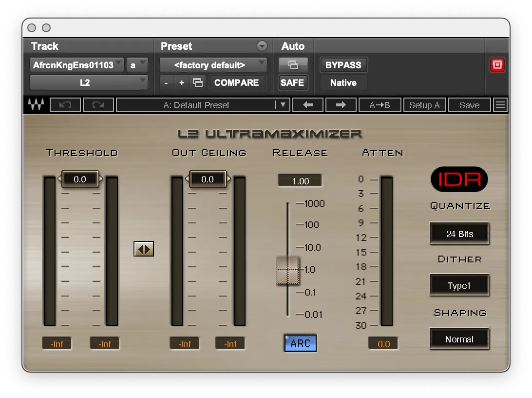Click the red plug-in automation icon
This screenshot has height=398, width=532.
click(x=497, y=64)
